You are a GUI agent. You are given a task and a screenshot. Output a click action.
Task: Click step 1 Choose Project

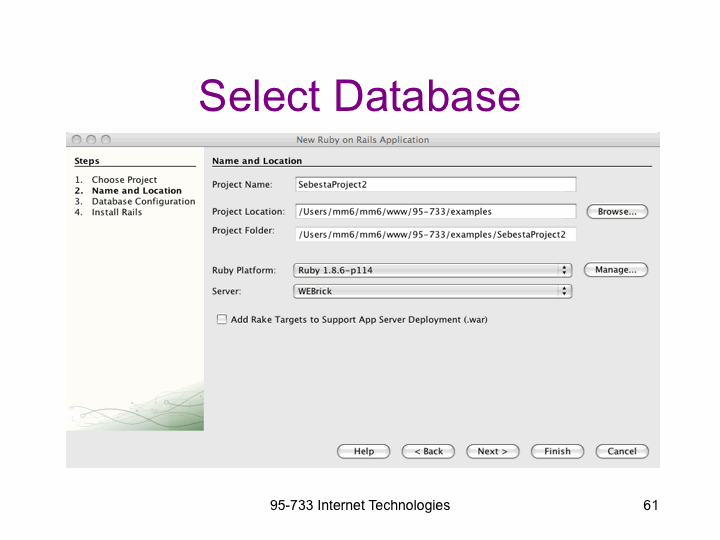click(x=124, y=180)
